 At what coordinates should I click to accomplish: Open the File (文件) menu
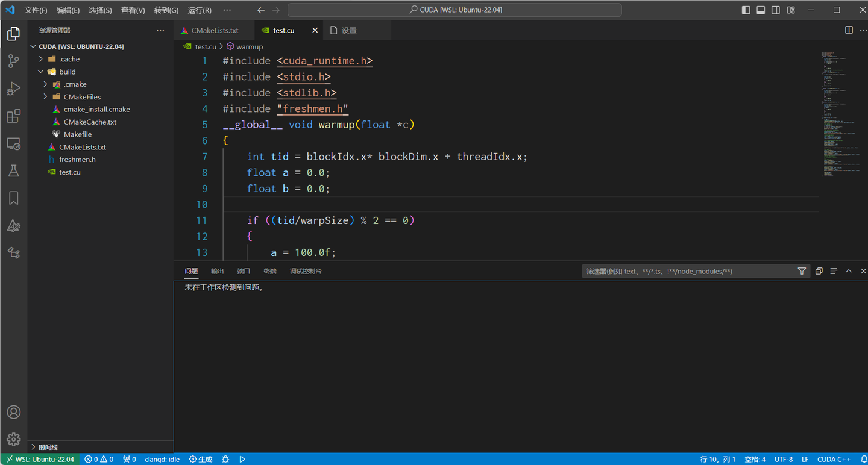coord(36,10)
